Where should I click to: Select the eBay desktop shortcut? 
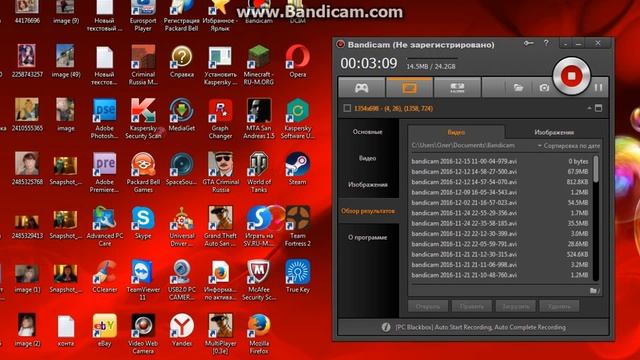(104, 330)
